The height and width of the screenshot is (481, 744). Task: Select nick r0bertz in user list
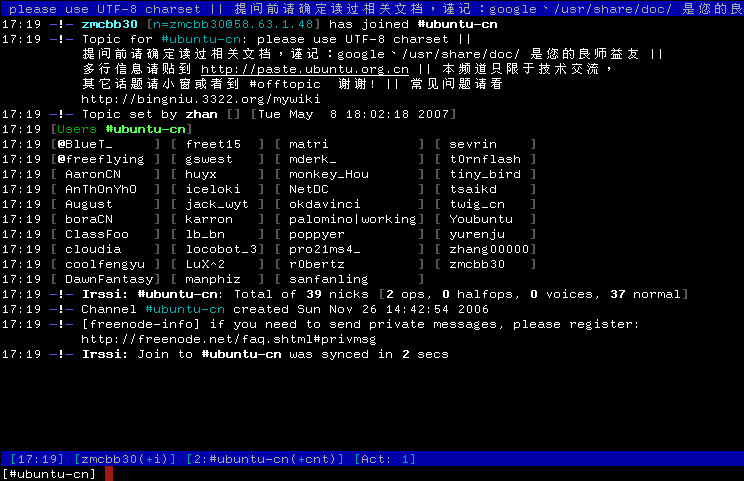tap(317, 264)
